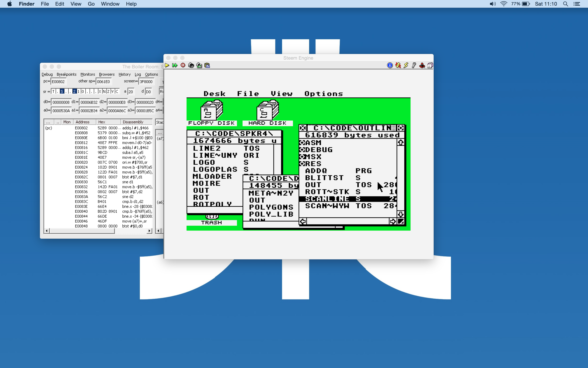Click the yellow Run button in Steem toolbar
Viewport: 588px width, 368px height.
pyautogui.click(x=167, y=65)
